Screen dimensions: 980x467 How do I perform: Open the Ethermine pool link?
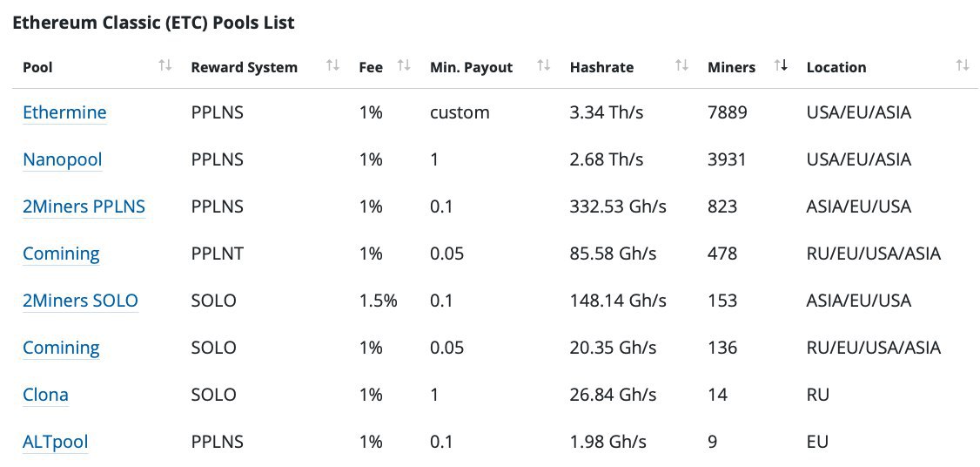click(x=64, y=112)
